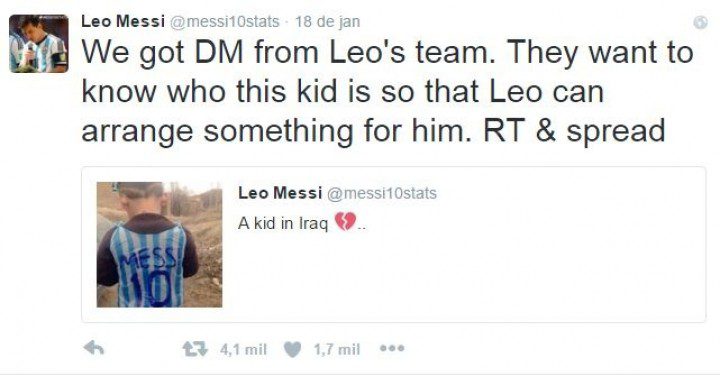The height and width of the screenshot is (376, 720).
Task: Like the tweet with the heart icon
Action: (292, 350)
